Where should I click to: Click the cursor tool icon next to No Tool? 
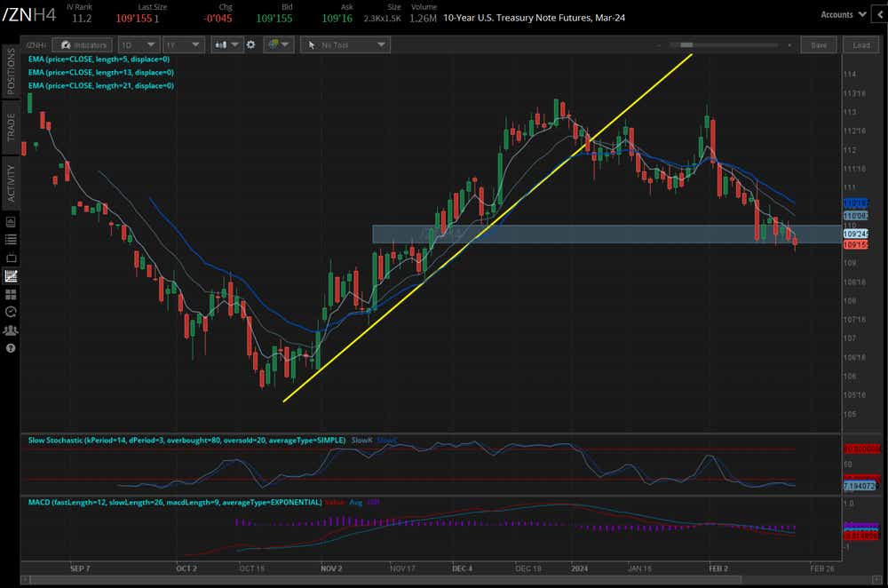(312, 44)
